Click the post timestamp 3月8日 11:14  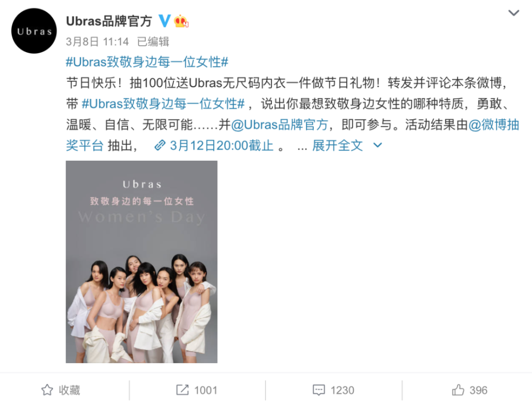pyautogui.click(x=97, y=42)
